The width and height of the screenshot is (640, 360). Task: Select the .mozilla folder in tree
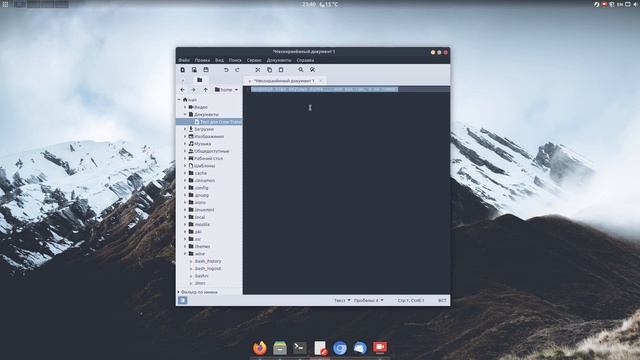209,224
